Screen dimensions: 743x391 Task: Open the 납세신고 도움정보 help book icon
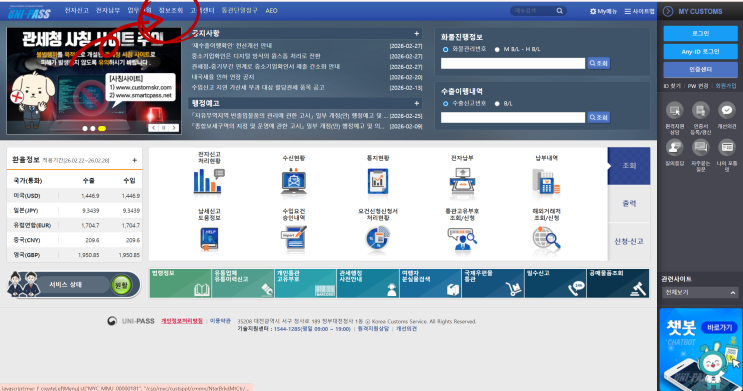click(209, 238)
